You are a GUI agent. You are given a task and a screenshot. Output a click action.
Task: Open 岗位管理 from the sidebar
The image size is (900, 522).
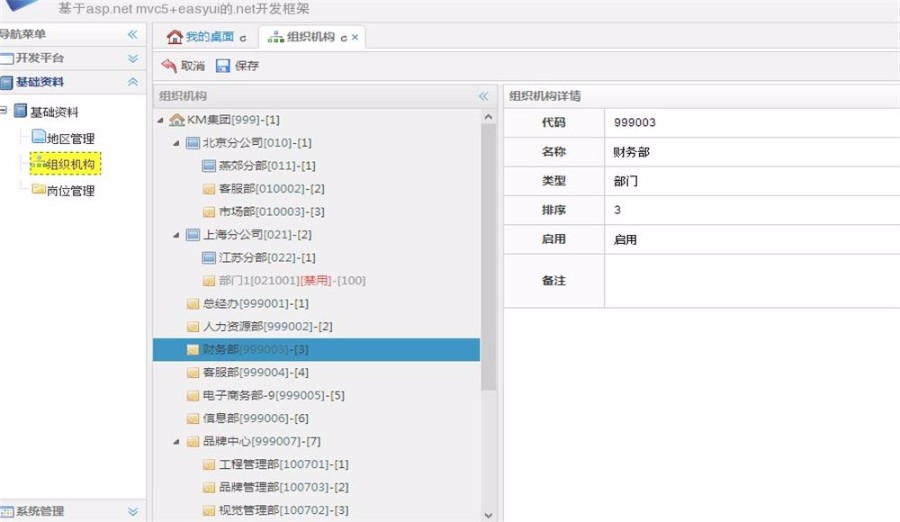[x=71, y=191]
